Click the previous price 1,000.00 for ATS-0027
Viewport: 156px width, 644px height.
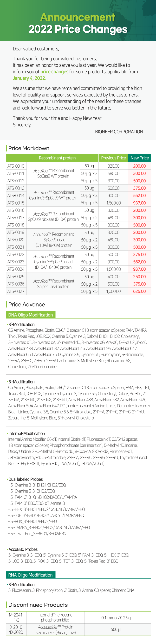[x=113, y=291]
